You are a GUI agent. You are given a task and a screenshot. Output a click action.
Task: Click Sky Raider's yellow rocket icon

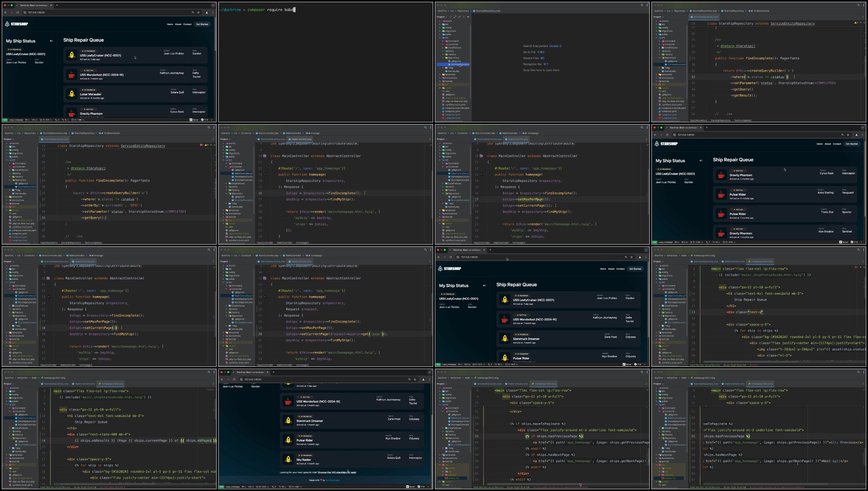[x=288, y=459]
